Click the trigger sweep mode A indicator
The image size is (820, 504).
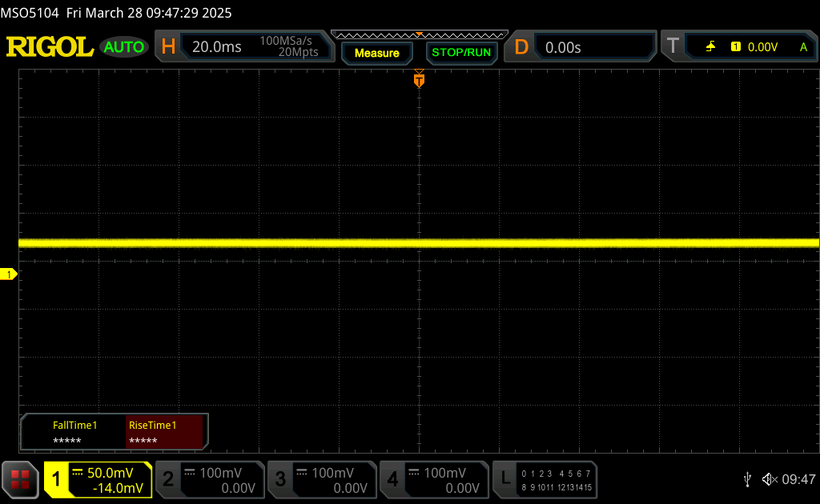tap(803, 47)
